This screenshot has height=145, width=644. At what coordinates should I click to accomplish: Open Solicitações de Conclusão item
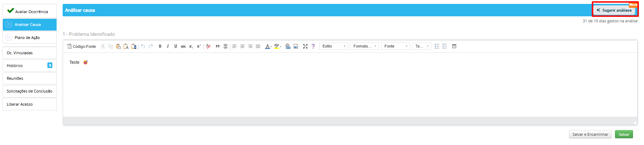pyautogui.click(x=29, y=91)
